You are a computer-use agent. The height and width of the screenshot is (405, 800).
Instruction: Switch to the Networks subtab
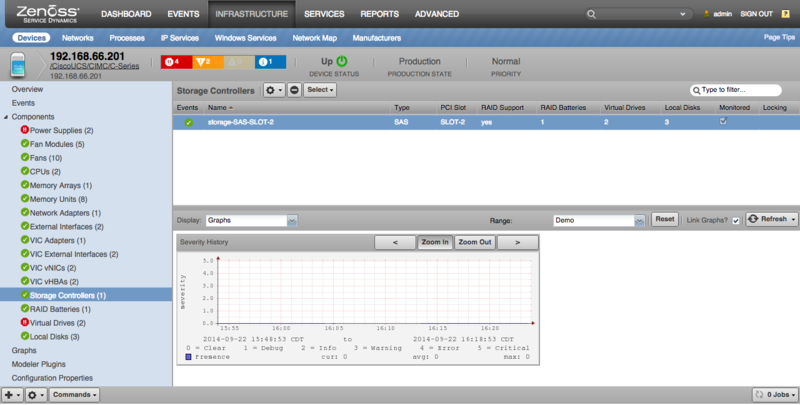(x=78, y=38)
